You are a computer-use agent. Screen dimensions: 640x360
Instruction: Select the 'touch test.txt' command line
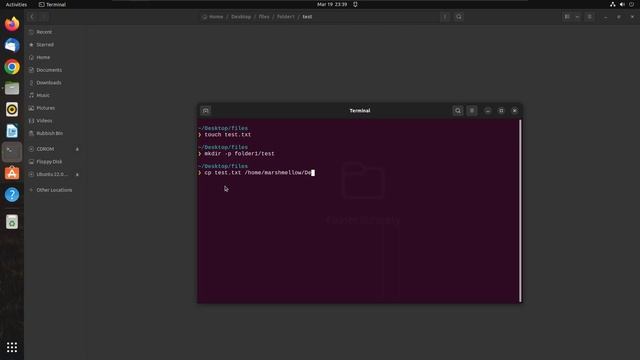tap(228, 135)
